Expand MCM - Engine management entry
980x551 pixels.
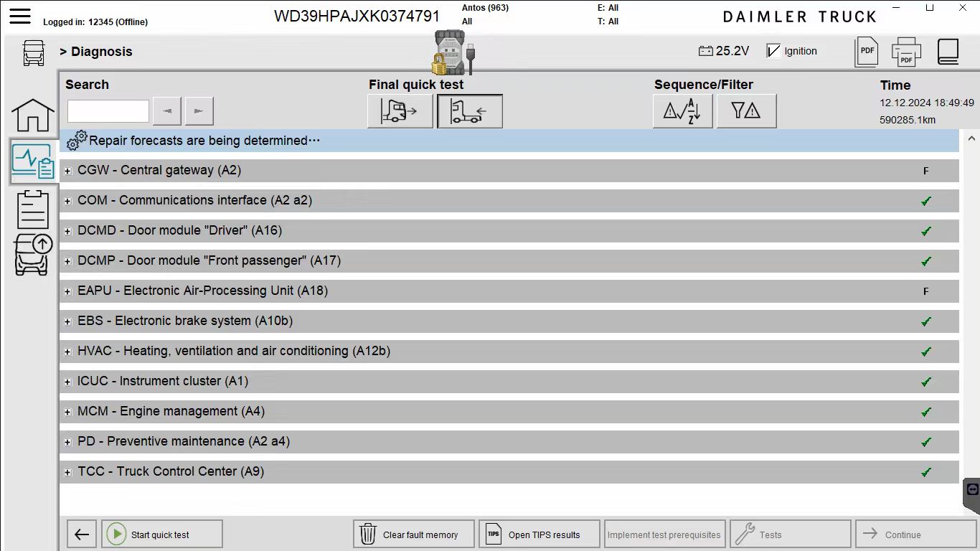pos(67,412)
